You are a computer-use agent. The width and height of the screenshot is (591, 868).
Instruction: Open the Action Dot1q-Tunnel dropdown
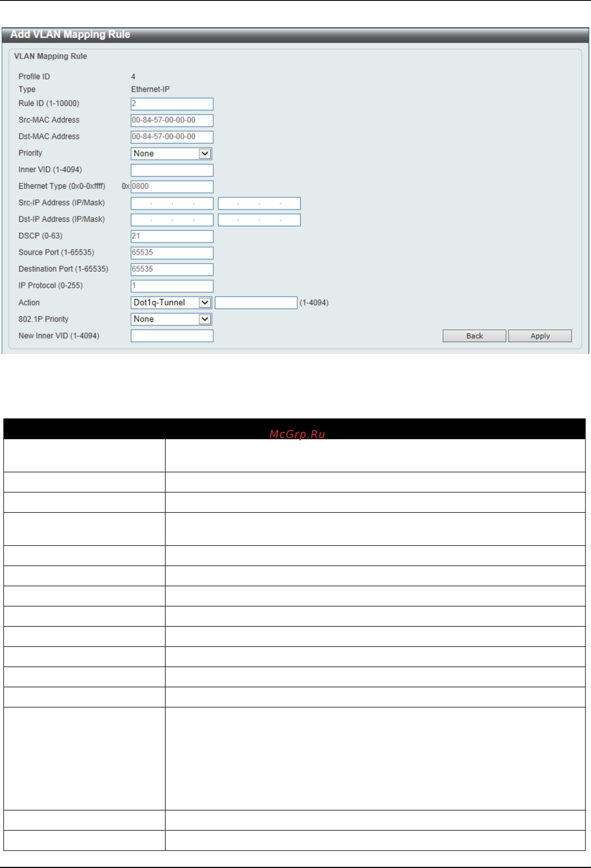pyautogui.click(x=171, y=303)
